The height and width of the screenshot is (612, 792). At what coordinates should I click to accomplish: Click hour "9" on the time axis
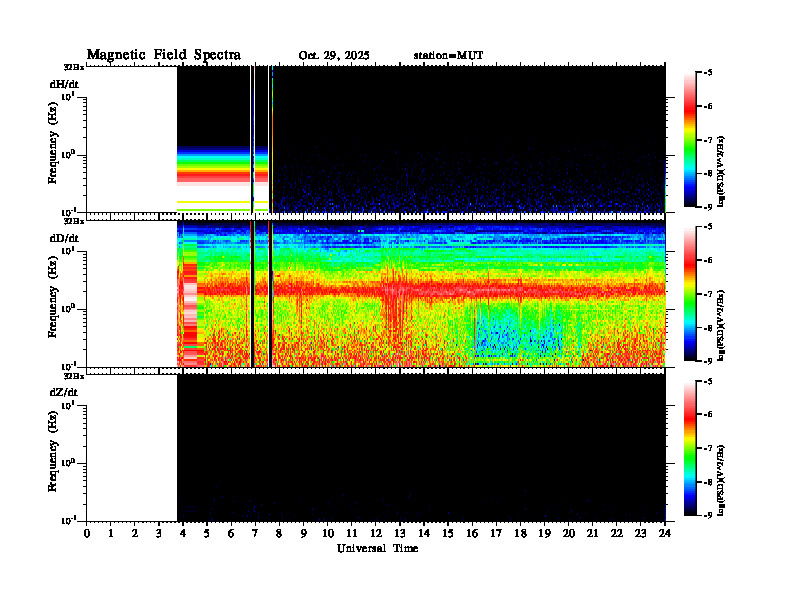point(304,533)
